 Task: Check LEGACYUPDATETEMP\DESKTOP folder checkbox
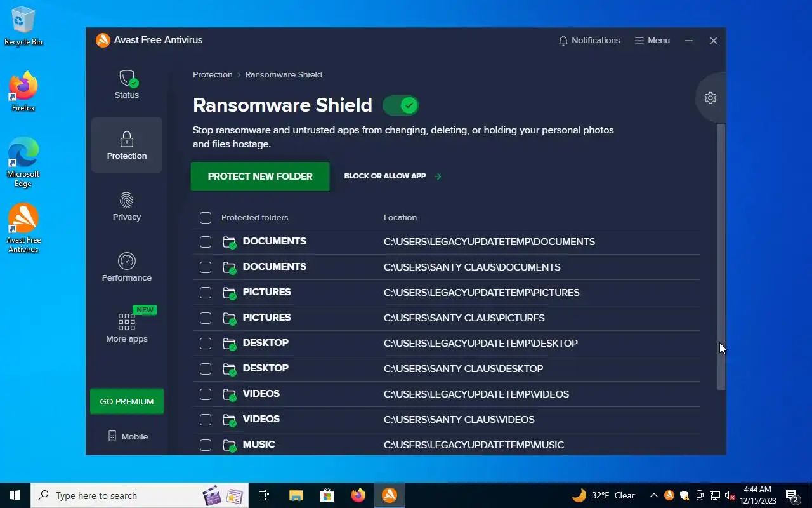click(x=206, y=344)
